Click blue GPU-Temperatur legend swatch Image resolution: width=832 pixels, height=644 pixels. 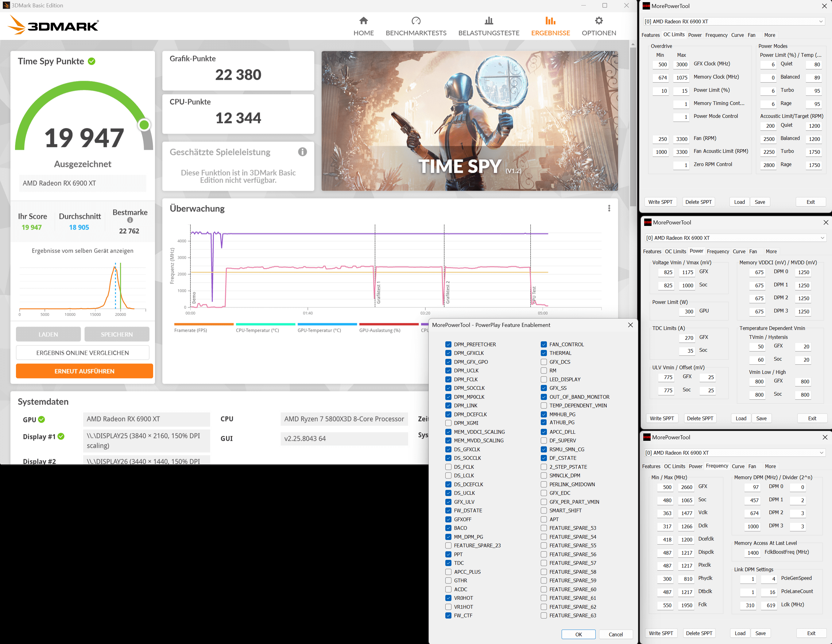pyautogui.click(x=327, y=324)
